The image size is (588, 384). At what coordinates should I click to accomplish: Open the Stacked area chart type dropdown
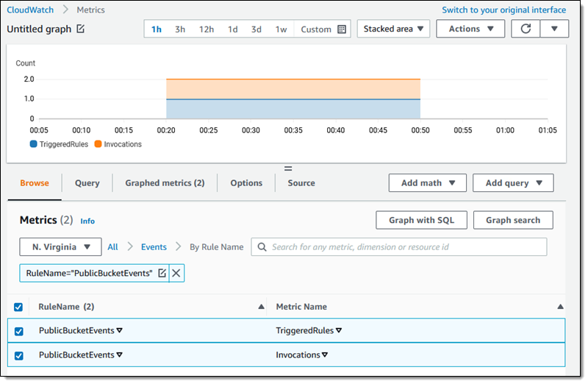393,29
